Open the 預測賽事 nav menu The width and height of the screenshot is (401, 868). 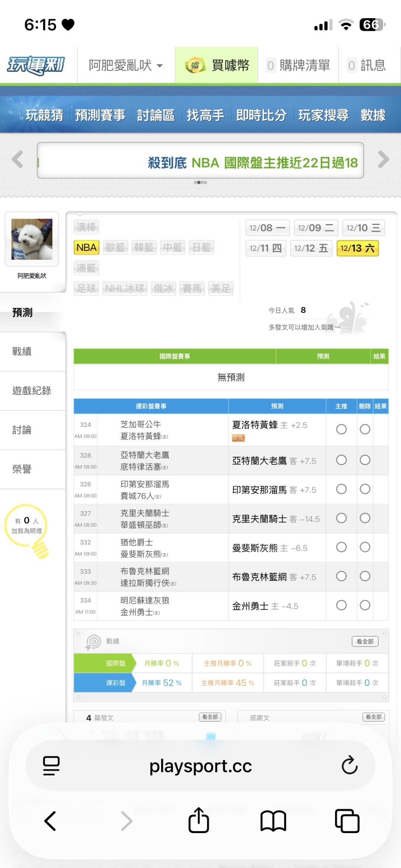tap(100, 115)
